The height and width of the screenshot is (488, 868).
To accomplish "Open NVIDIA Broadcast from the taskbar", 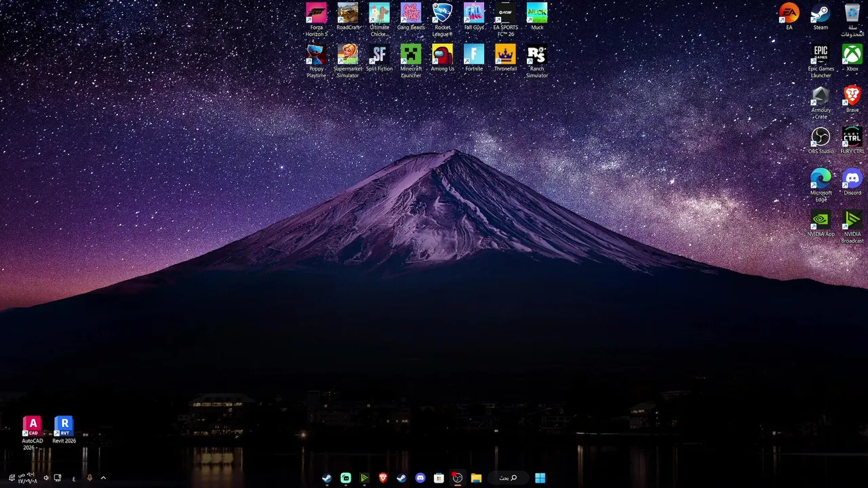I will click(x=364, y=478).
